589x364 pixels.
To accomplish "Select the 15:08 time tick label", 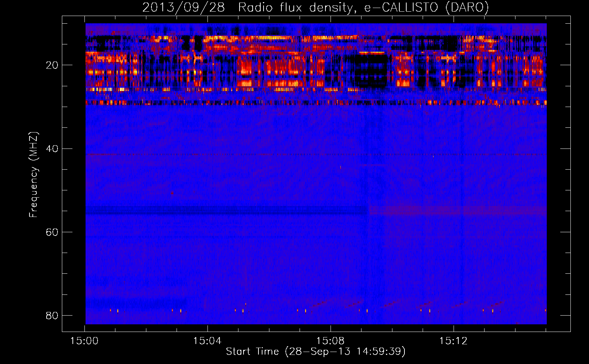I will [330, 341].
